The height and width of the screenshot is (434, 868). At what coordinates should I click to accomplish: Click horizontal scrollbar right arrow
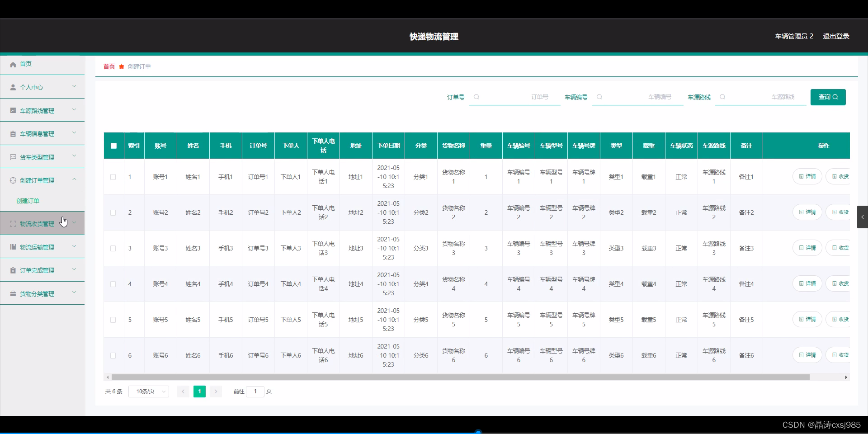coord(846,377)
